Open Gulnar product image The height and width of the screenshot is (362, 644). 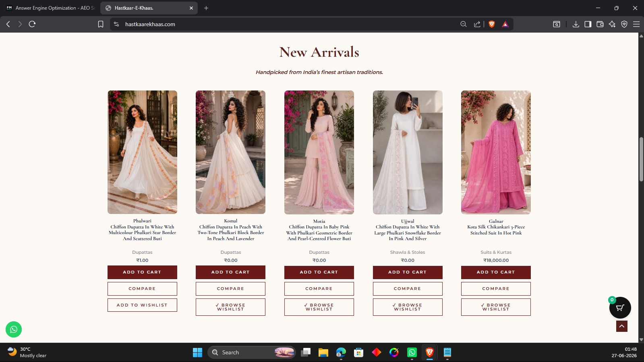(x=496, y=152)
